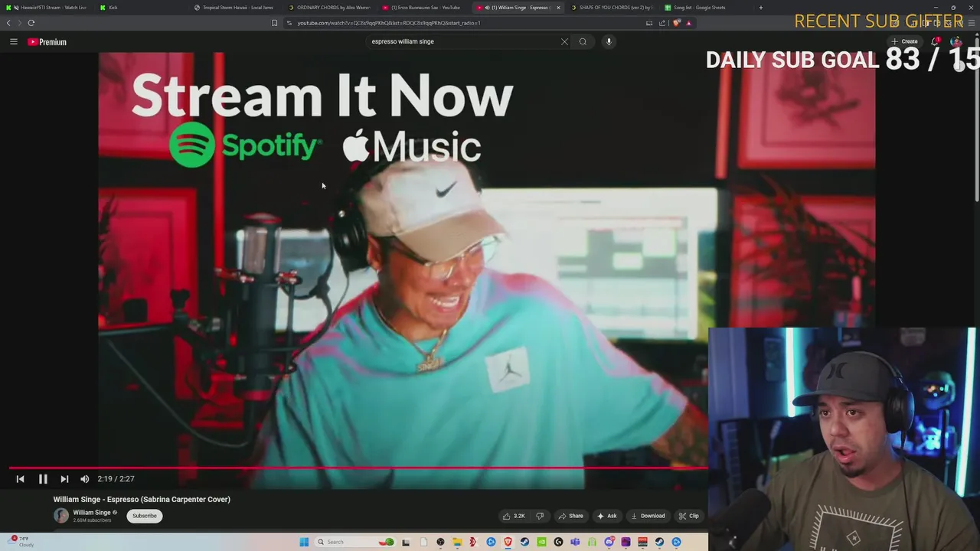
Task: Switch to ORDINARY CHORDS tab
Action: click(330, 8)
